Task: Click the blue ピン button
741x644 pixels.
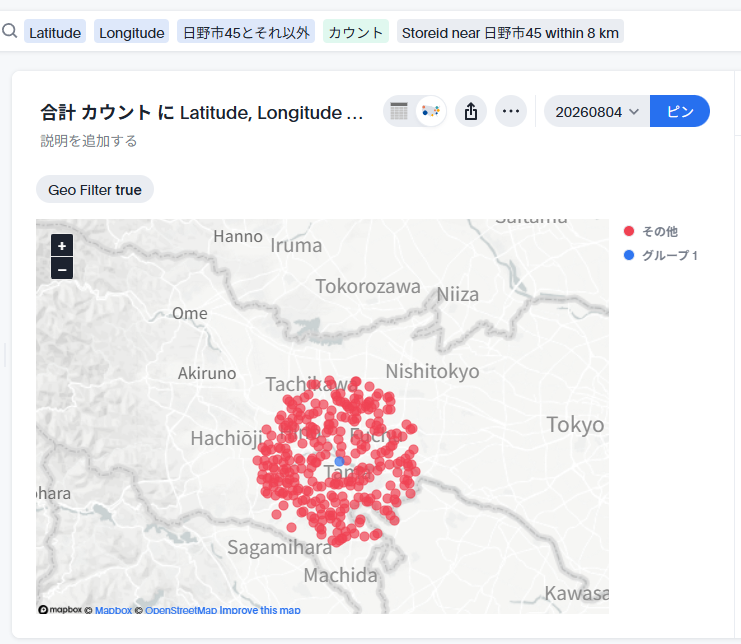Action: (x=680, y=112)
